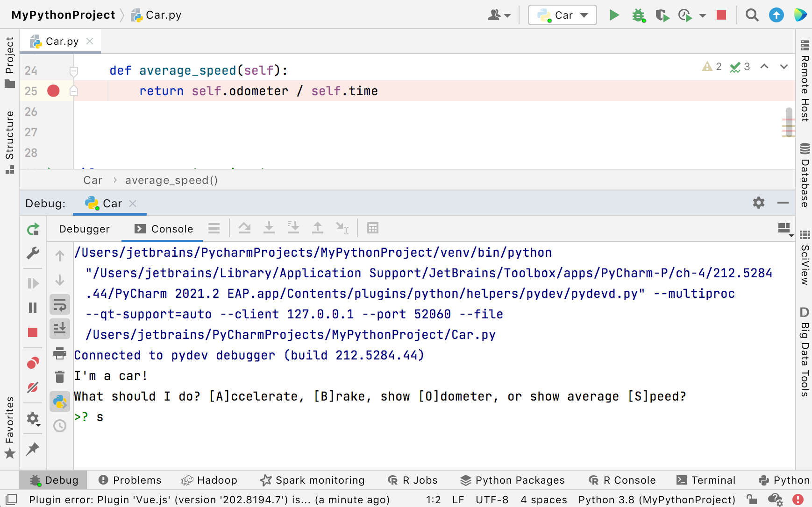
Task: Switch to the Debugger tab
Action: pos(84,229)
